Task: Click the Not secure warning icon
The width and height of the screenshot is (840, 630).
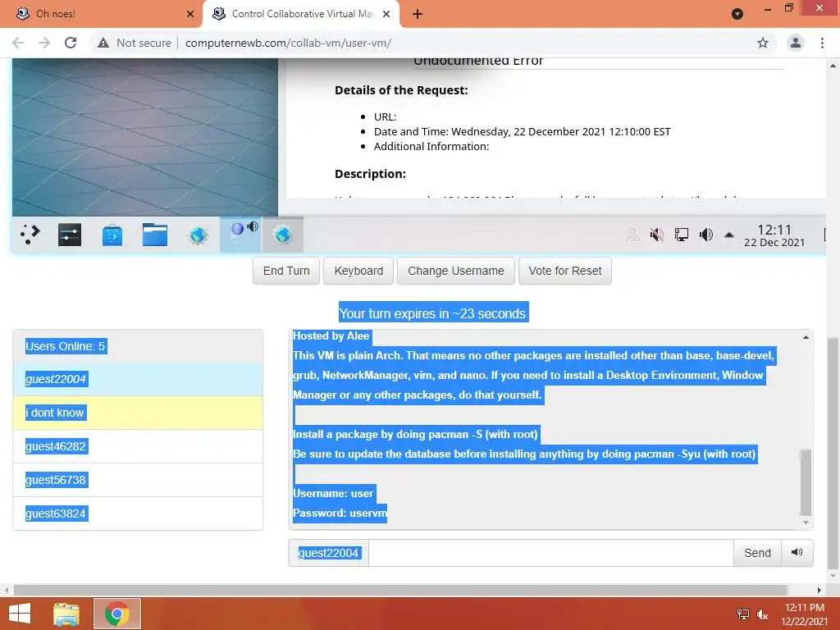Action: click(x=103, y=43)
